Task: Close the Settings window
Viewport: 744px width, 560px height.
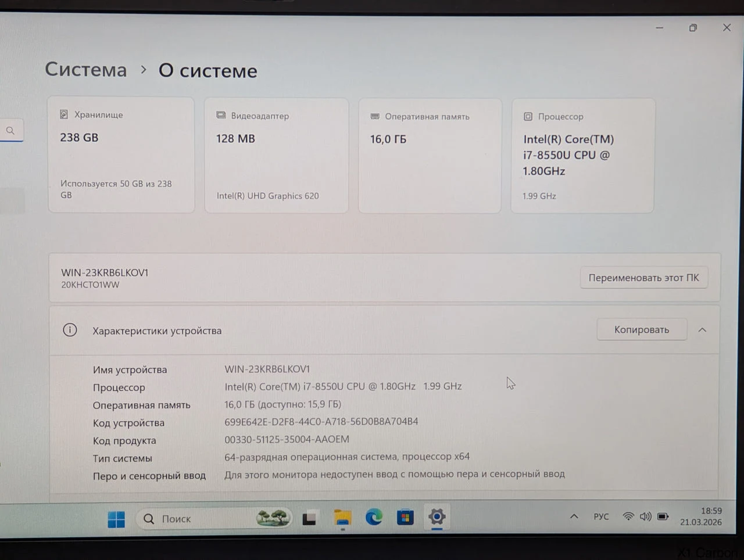Action: (x=727, y=27)
